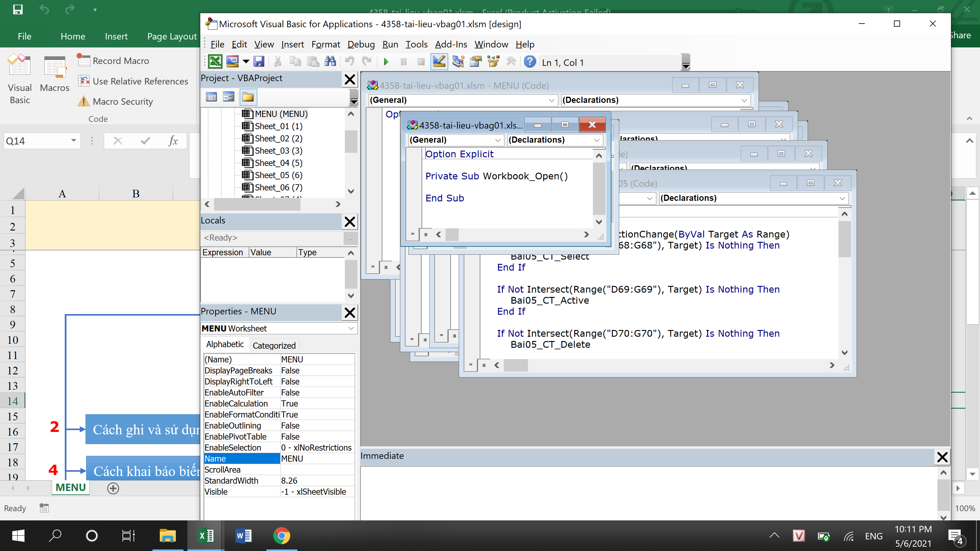The image size is (980, 551).
Task: Click the Excel Save icon in quick access
Action: point(18,9)
